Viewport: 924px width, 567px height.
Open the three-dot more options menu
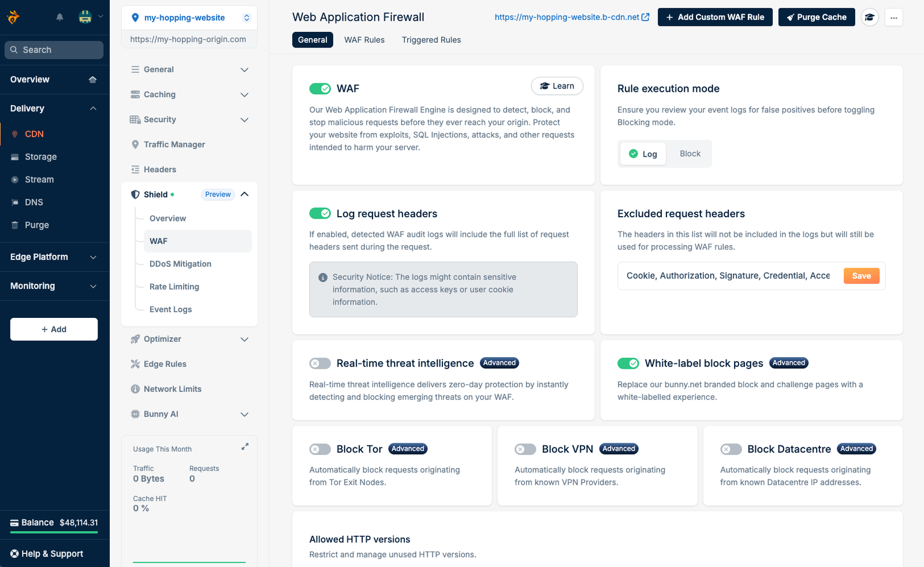pos(893,17)
